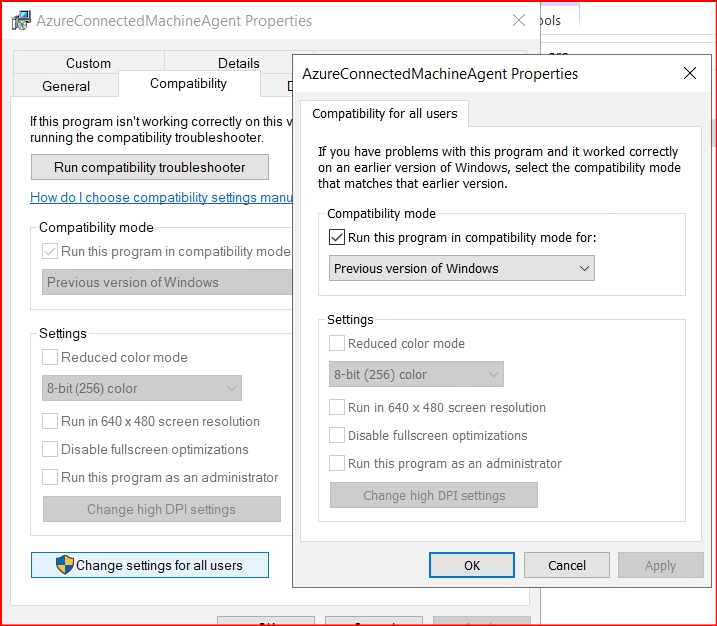
Task: Click OK in the front dialog
Action: [472, 565]
